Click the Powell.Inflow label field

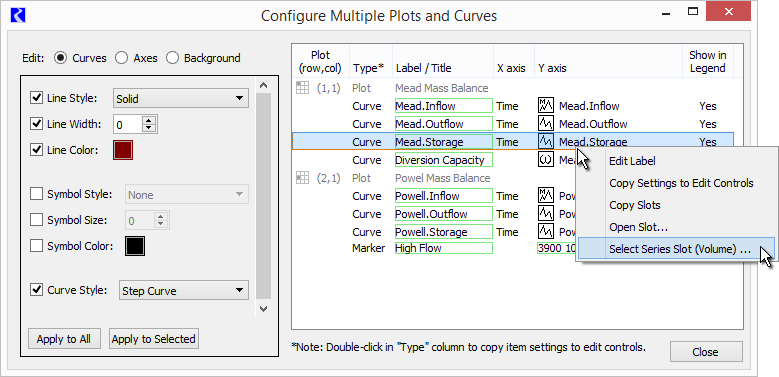pyautogui.click(x=443, y=196)
